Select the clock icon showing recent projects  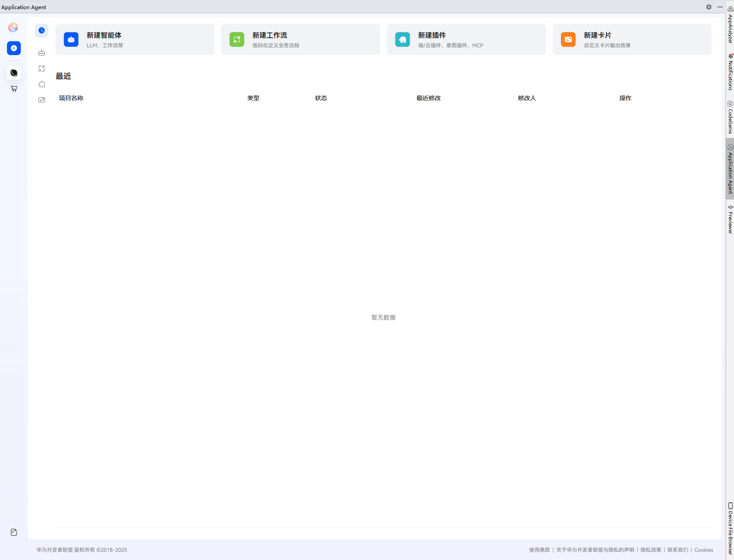(42, 30)
